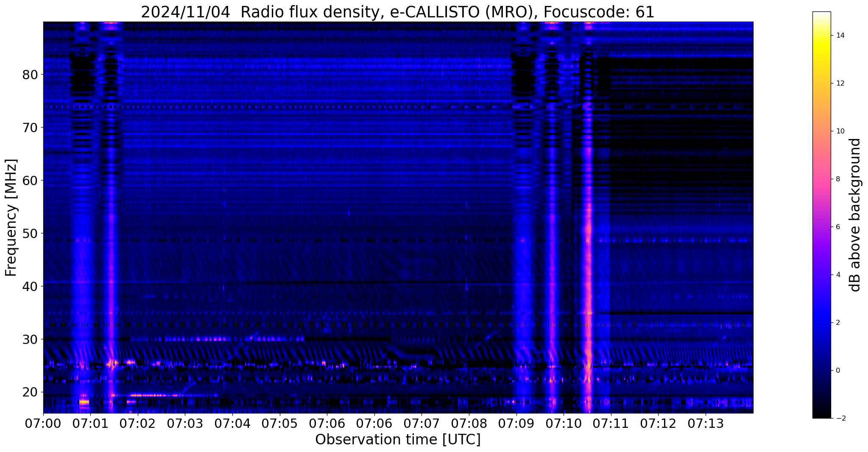The image size is (868, 452).
Task: Click the 07:01 time tick label
Action: pyautogui.click(x=90, y=423)
